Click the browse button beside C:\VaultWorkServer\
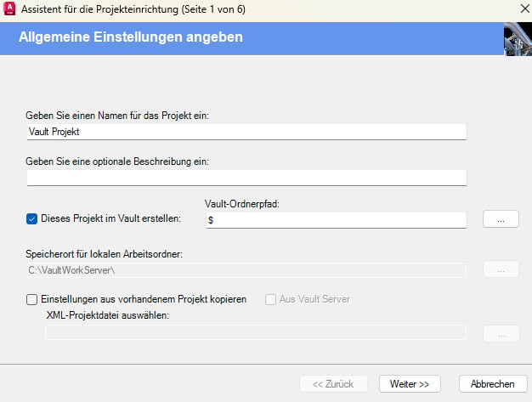The height and width of the screenshot is (402, 532). (x=501, y=269)
